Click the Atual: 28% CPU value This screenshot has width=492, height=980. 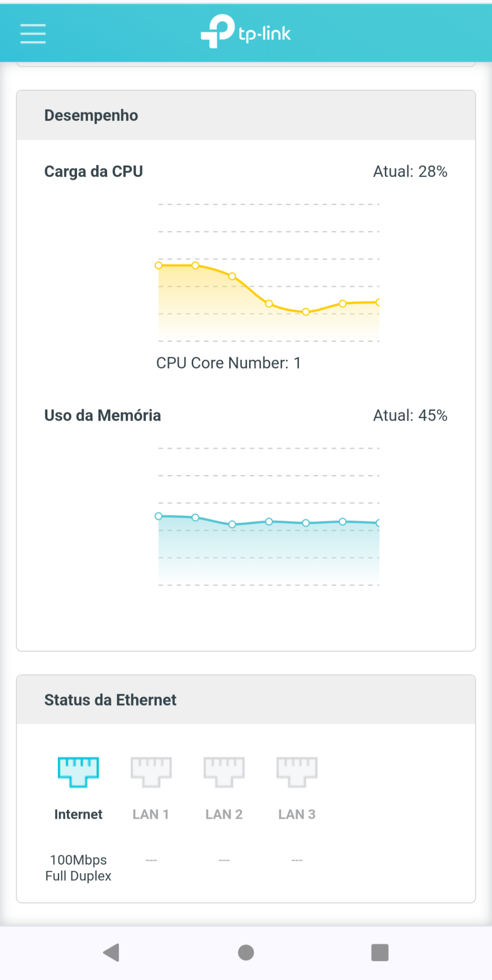tap(410, 171)
